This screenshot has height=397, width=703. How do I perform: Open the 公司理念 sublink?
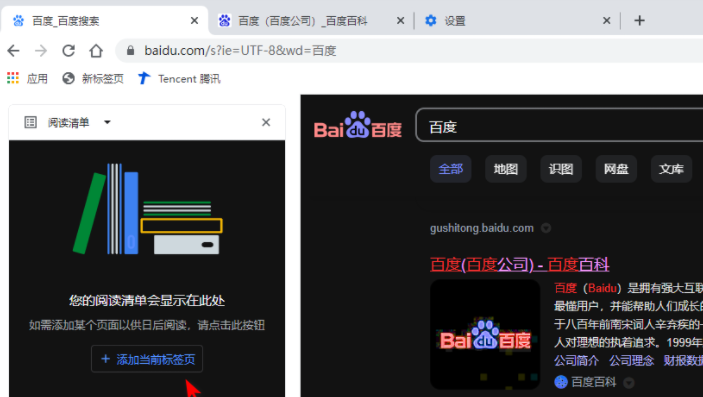tap(632, 360)
